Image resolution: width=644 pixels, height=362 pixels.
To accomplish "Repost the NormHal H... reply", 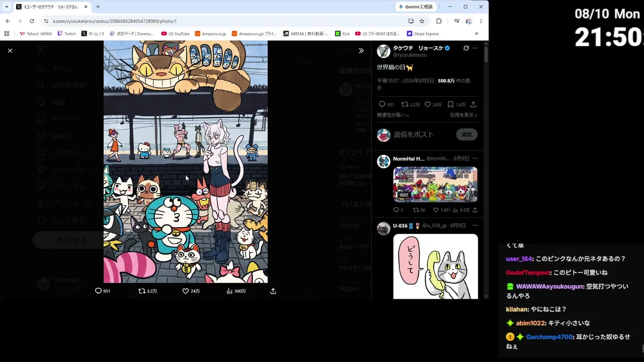I will pos(416,210).
